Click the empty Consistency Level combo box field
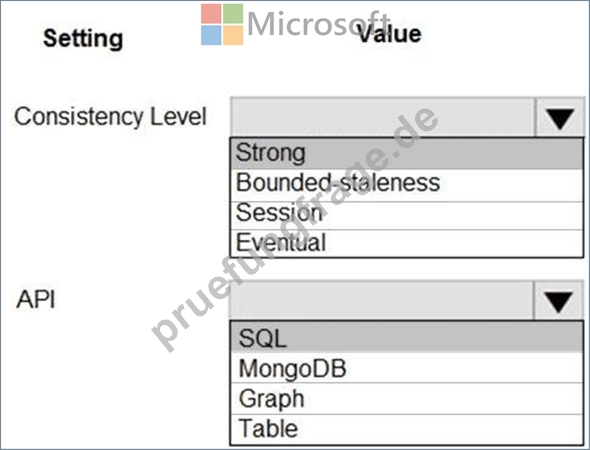This screenshot has height=450, width=590. pyautogui.click(x=382, y=117)
